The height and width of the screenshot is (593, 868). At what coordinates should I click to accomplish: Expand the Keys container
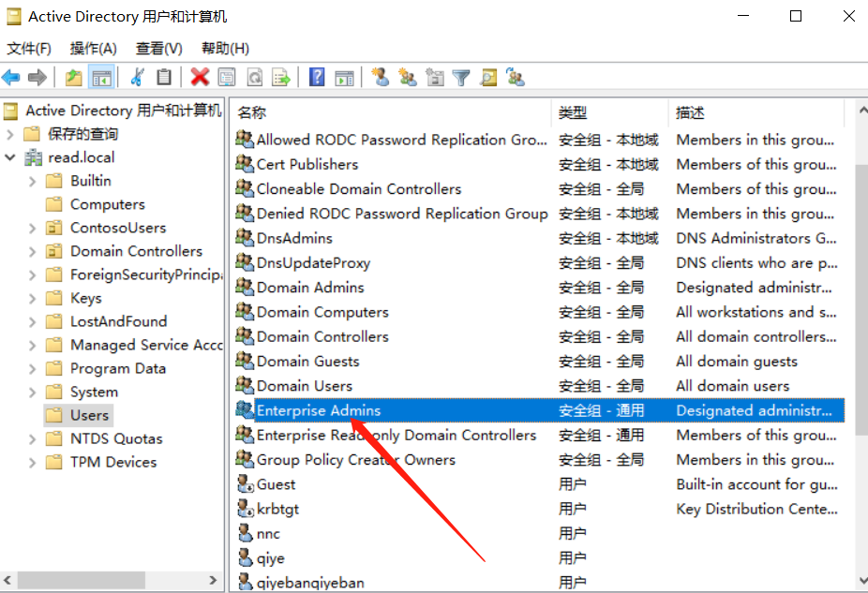[32, 299]
